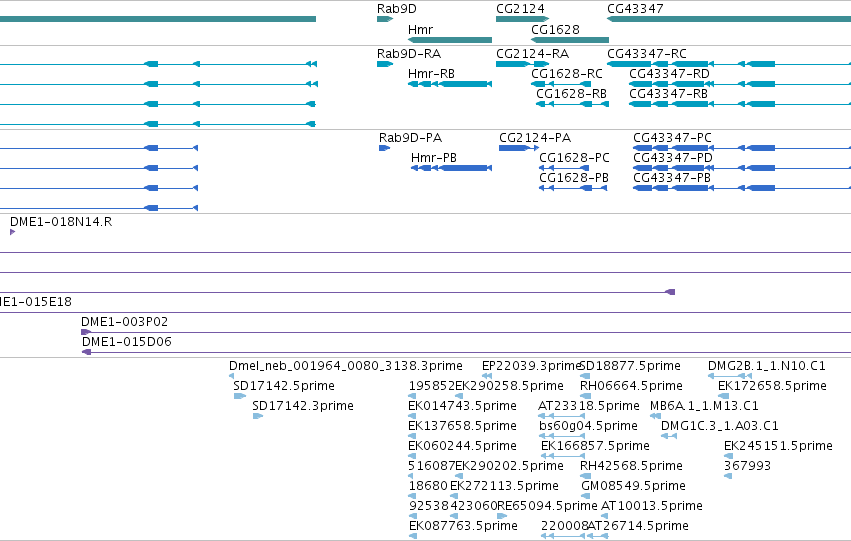Click the Rab9D-RA transcript label
851x541 pixels.
(x=409, y=54)
